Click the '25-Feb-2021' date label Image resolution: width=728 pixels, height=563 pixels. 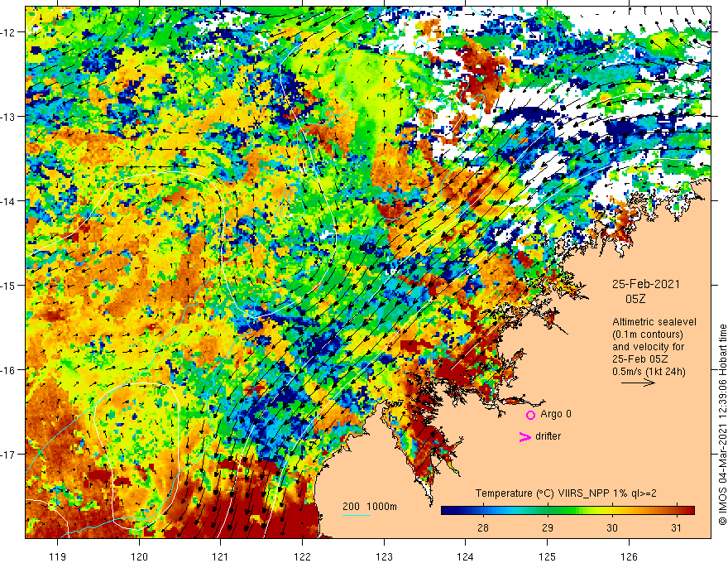[x=646, y=284]
